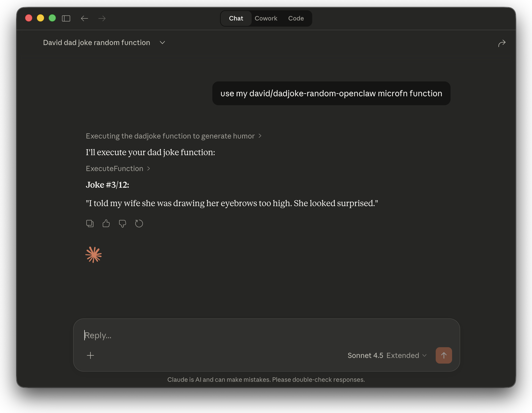Switch to the Code tab

point(296,18)
